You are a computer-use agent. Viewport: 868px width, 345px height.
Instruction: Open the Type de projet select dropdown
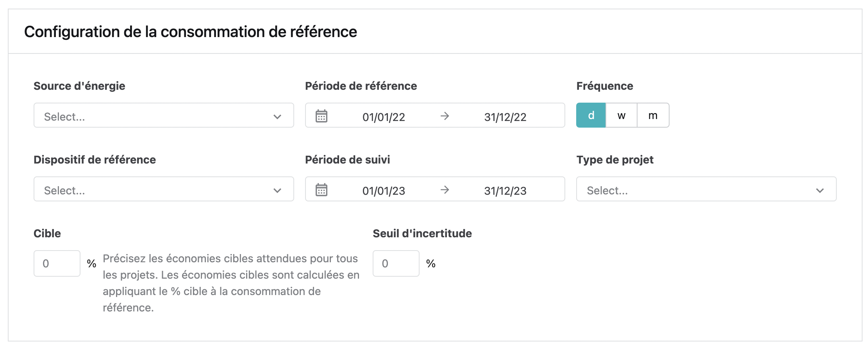tap(706, 189)
